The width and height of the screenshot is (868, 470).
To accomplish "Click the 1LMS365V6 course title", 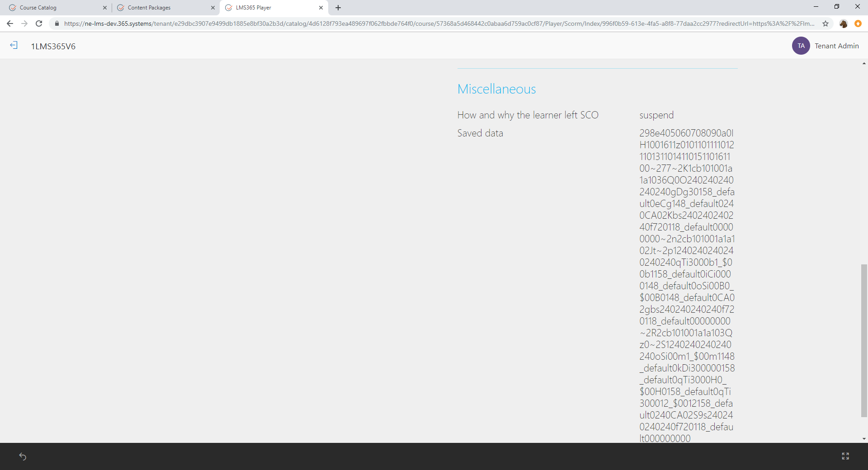I will [53, 46].
